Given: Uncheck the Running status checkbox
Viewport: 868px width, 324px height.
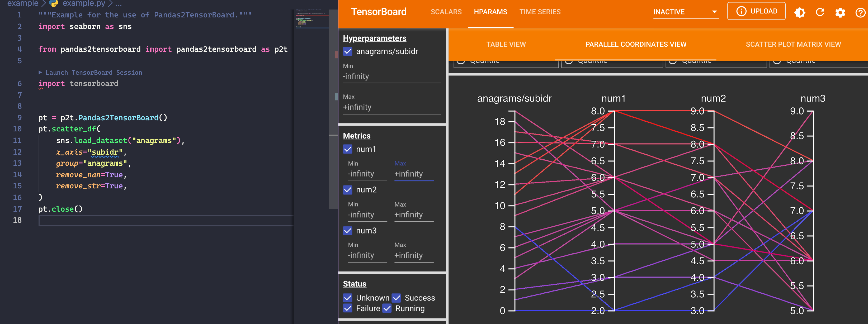Looking at the screenshot, I should point(387,308).
